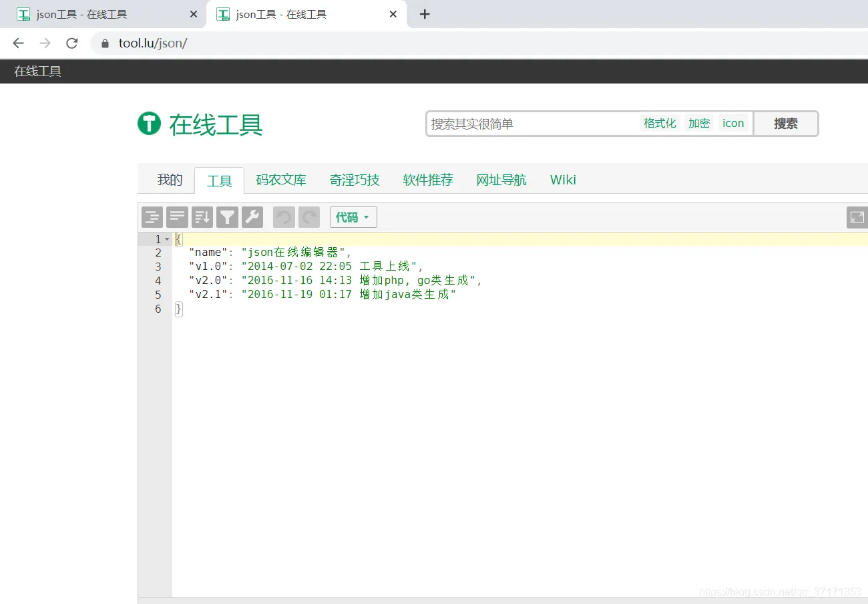Click line number 2 in gutter
The width and height of the screenshot is (868, 604).
tap(158, 253)
